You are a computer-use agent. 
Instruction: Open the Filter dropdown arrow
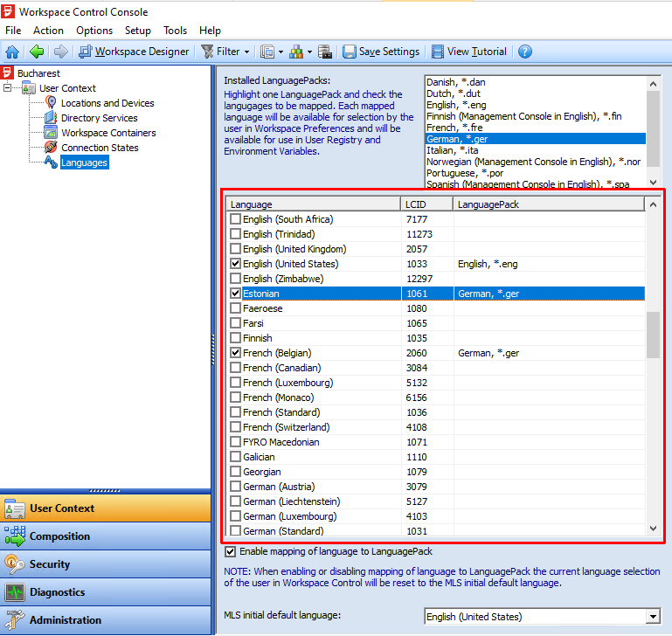point(246,52)
